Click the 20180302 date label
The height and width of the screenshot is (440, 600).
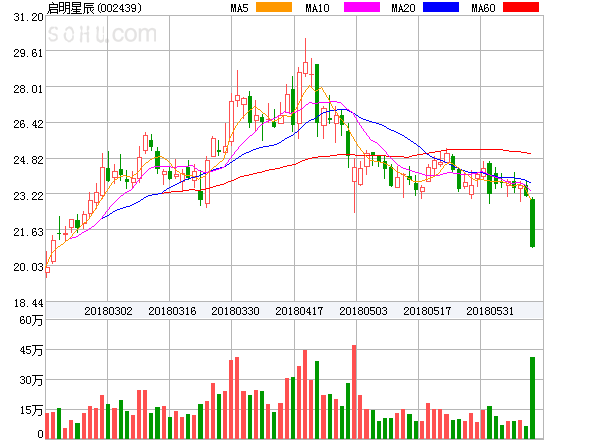[108, 311]
